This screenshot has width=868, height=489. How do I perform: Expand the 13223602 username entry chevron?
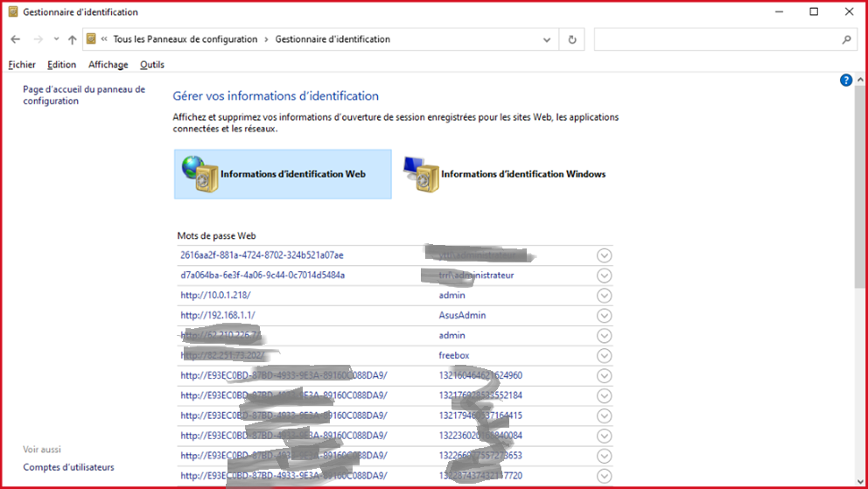pyautogui.click(x=604, y=436)
